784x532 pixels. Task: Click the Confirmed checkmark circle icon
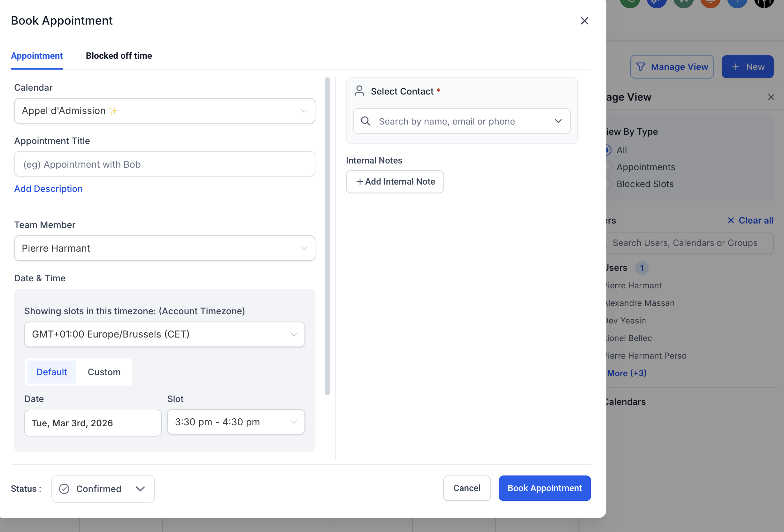64,489
